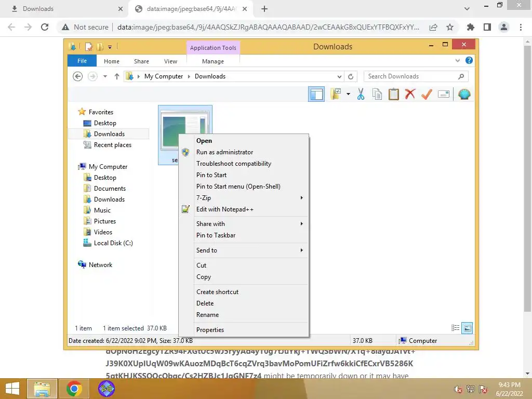Viewport: 532px width, 399px height.
Task: Open the File ribbon tab
Action: [x=82, y=61]
